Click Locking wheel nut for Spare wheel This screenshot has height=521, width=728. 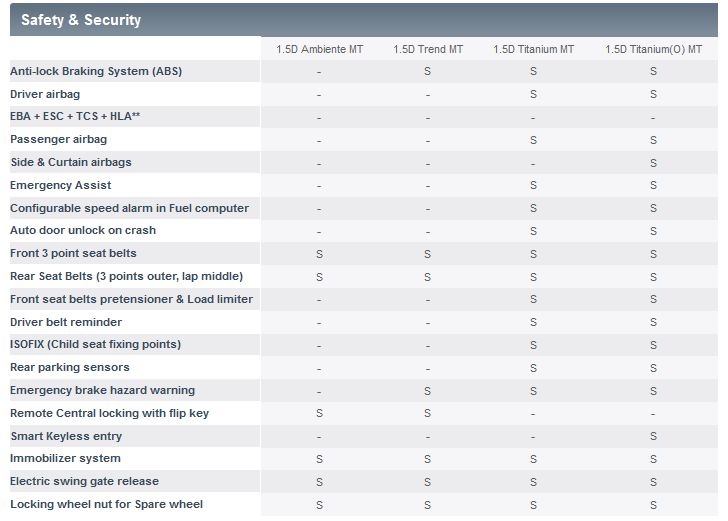point(106,504)
